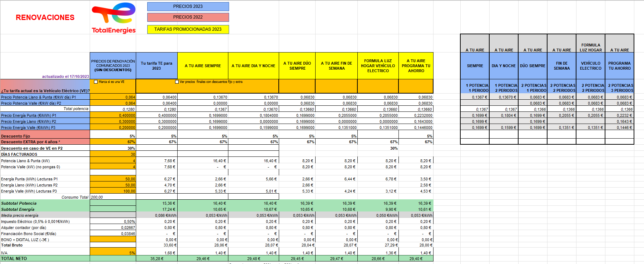Select yellow 'A TU AIRE PROGRAMA TU AHORRO' header
This screenshot has height=264, width=644.
pyautogui.click(x=416, y=66)
